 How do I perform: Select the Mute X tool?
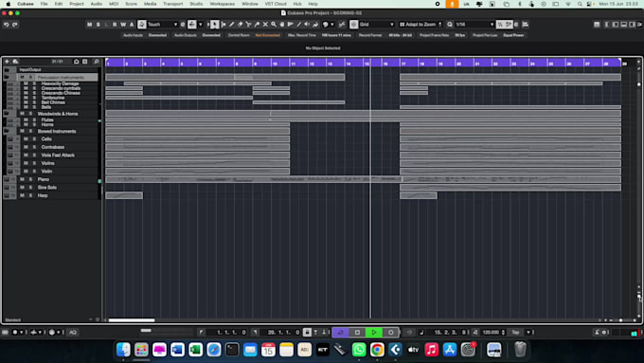(265, 25)
